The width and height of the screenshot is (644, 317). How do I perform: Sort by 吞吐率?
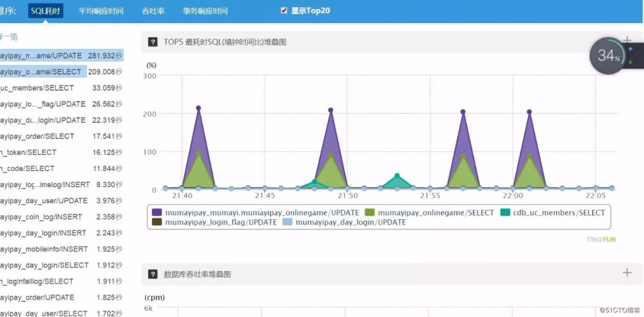point(153,11)
